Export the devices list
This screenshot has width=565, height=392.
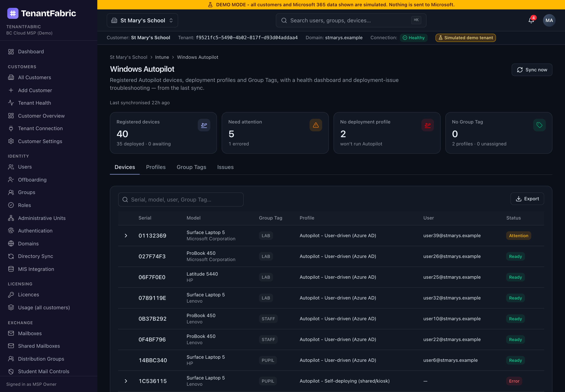(x=527, y=199)
